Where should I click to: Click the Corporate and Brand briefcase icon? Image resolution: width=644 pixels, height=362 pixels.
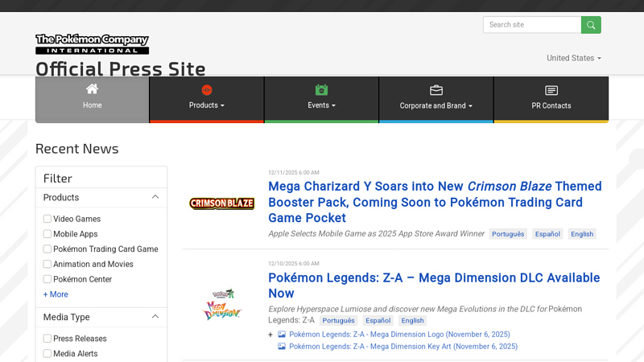coord(436,90)
